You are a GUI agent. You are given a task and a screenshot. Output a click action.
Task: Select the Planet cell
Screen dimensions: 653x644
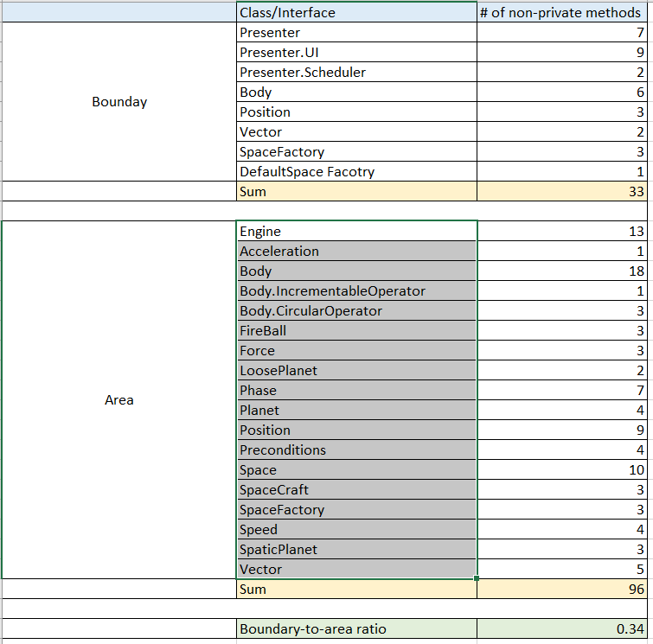pos(356,411)
